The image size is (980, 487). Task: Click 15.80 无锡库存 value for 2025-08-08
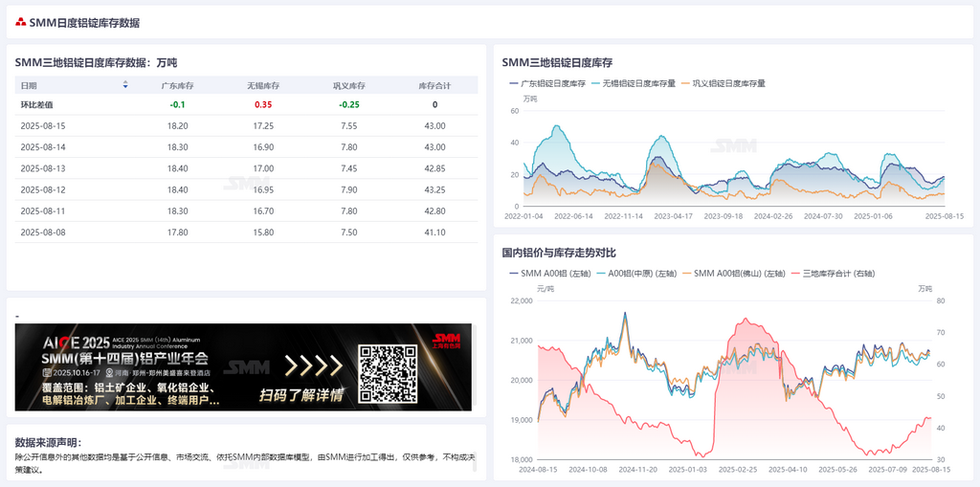[x=263, y=232]
